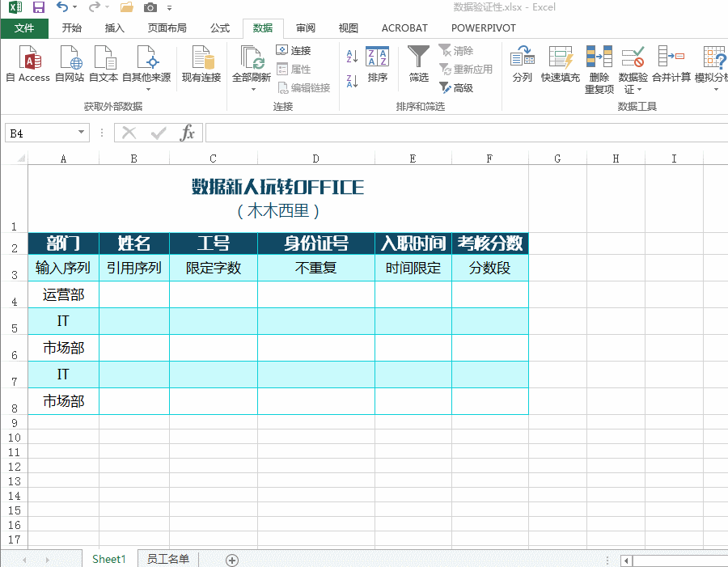Screen dimensions: 728x567
Task: Click the Clear filter (清除) button
Action: pyautogui.click(x=456, y=50)
